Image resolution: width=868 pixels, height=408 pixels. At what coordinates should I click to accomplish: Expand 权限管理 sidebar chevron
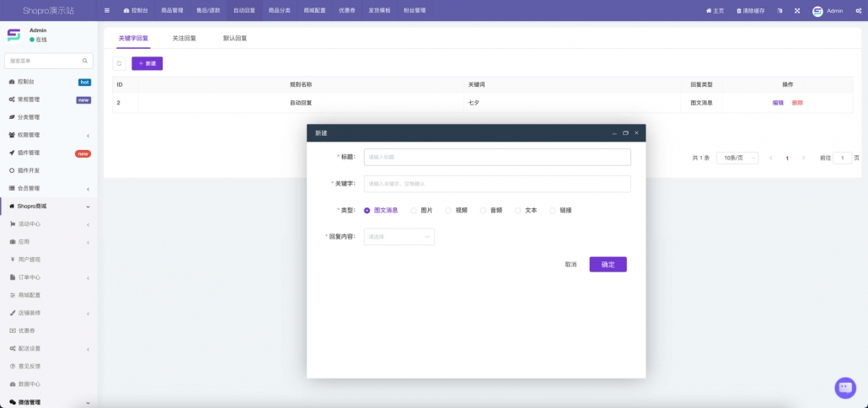point(88,136)
